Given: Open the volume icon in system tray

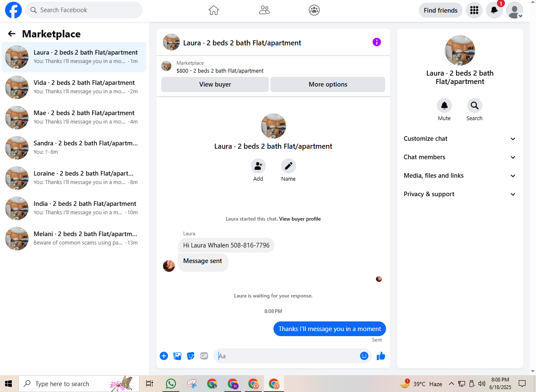Looking at the screenshot, I should tap(482, 384).
